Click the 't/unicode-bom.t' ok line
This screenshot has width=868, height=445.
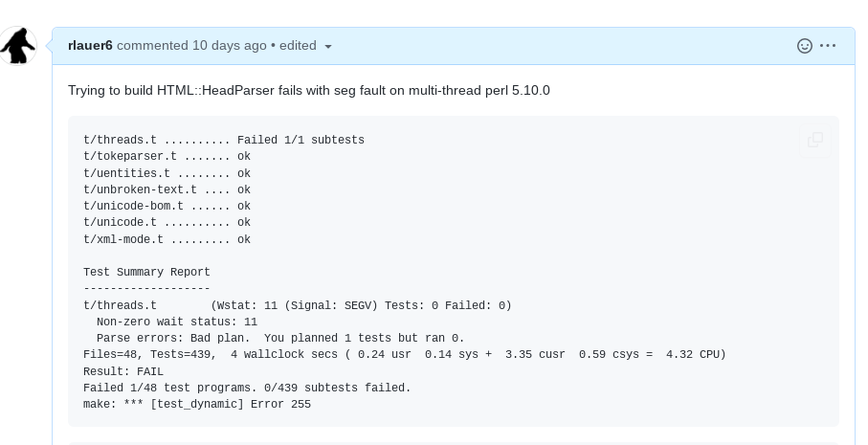[167, 206]
